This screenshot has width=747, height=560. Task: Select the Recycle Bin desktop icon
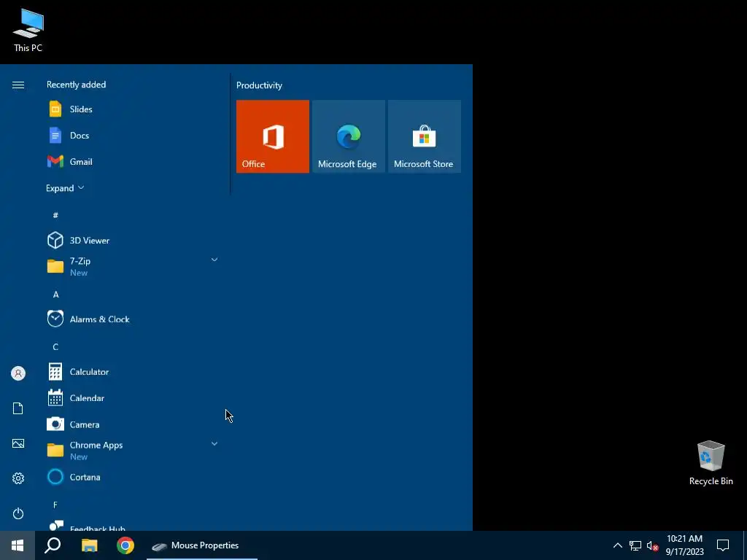click(711, 463)
